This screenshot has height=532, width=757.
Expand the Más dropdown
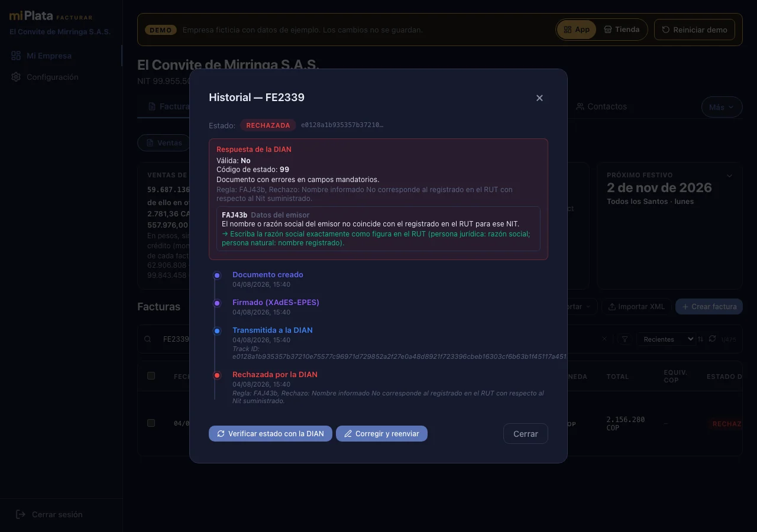coord(722,107)
